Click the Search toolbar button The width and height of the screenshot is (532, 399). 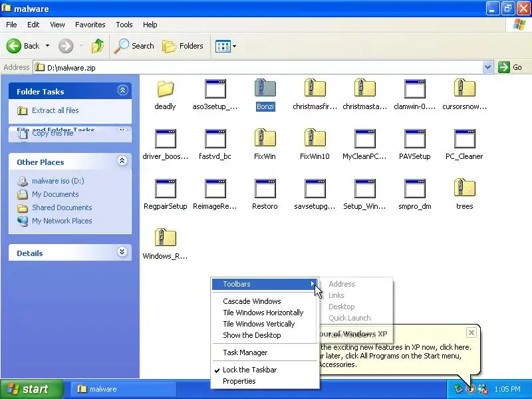coord(134,46)
